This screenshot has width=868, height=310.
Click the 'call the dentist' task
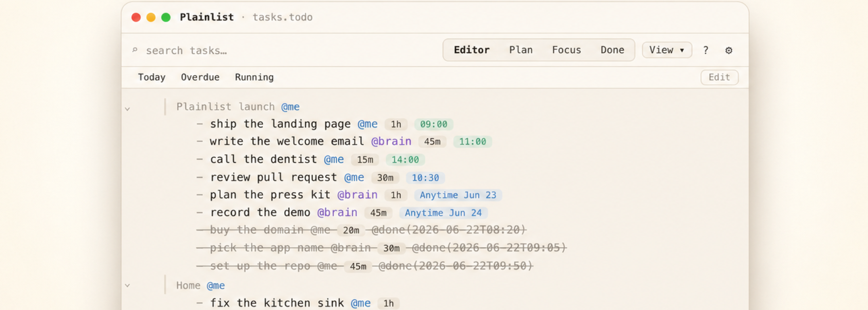tap(263, 159)
